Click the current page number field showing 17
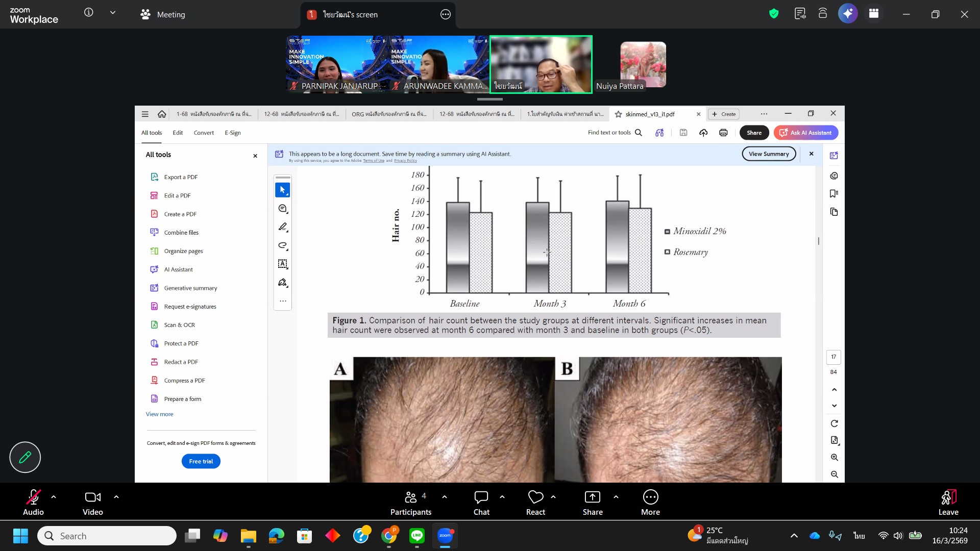980x551 pixels. (834, 357)
